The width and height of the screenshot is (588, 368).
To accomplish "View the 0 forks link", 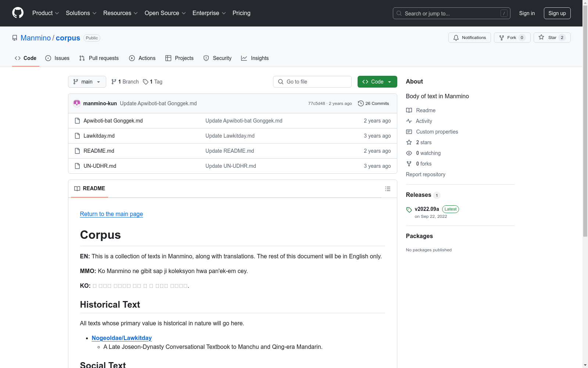I will (419, 164).
